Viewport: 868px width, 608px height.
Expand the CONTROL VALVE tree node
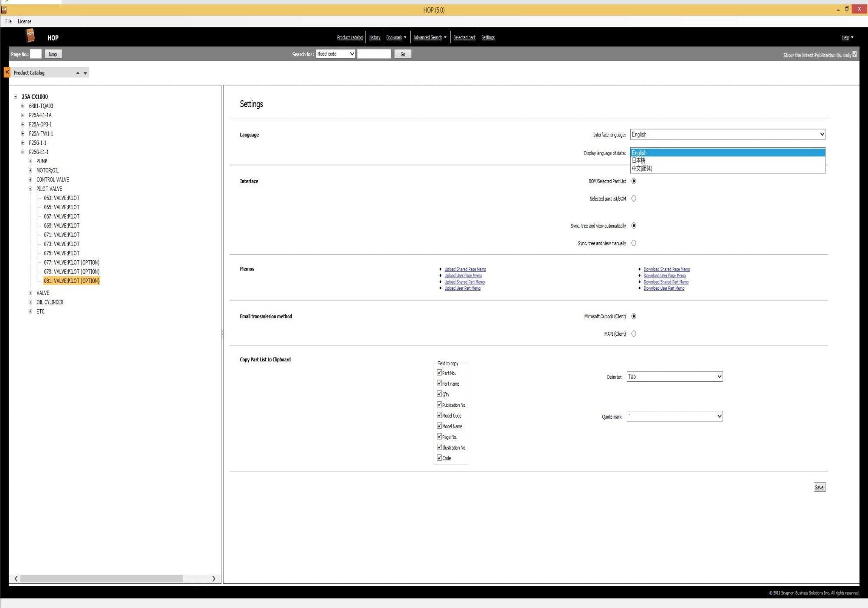coord(30,180)
